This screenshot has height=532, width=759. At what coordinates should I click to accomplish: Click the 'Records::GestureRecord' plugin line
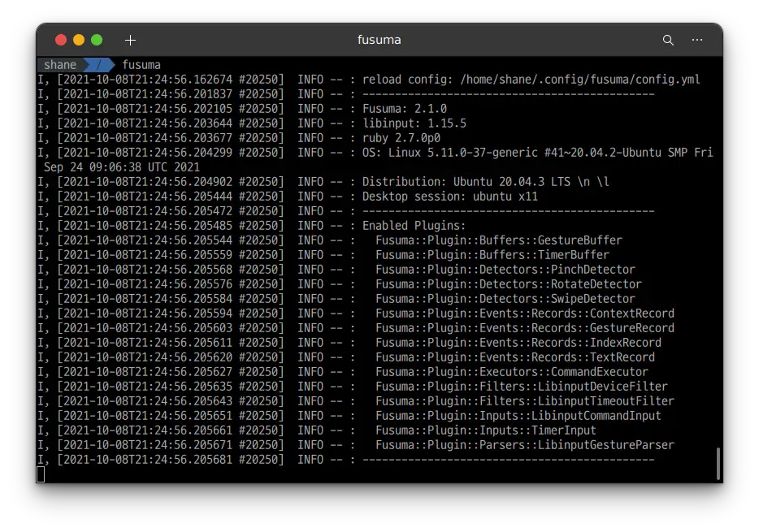[x=525, y=328]
